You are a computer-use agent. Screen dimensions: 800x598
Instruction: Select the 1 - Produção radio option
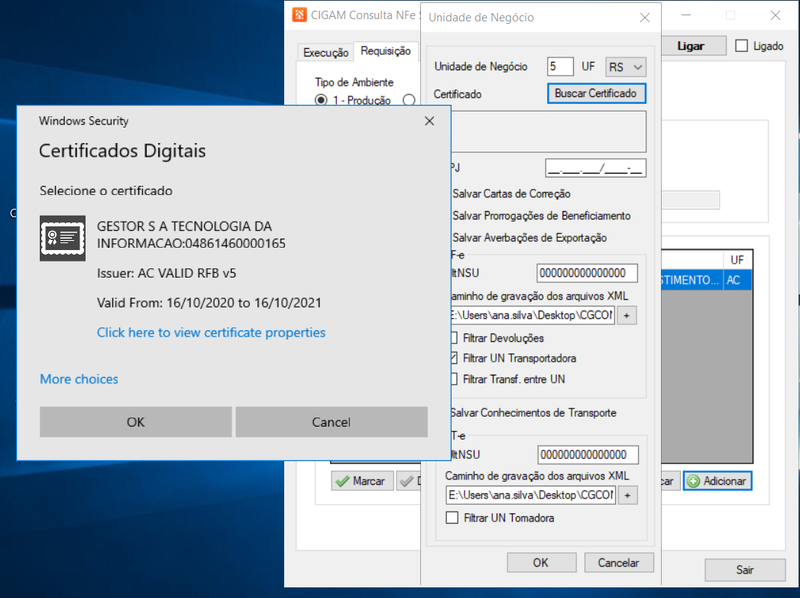(x=321, y=100)
